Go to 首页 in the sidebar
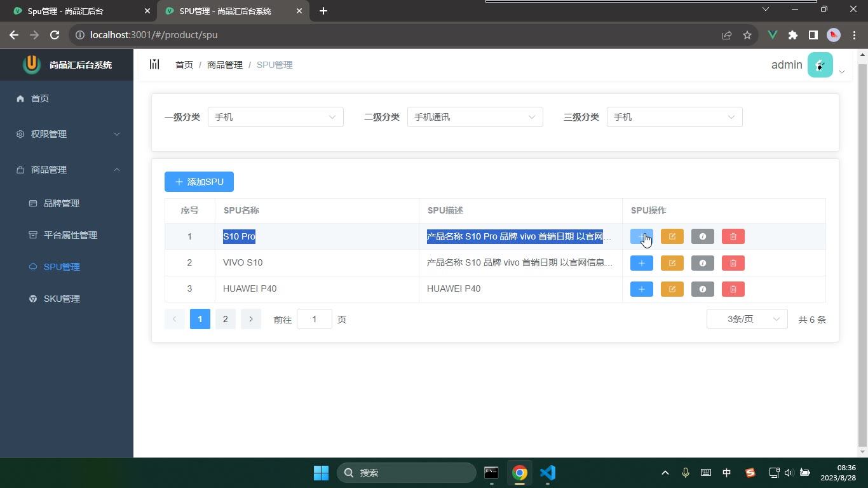This screenshot has height=488, width=868. [x=67, y=98]
